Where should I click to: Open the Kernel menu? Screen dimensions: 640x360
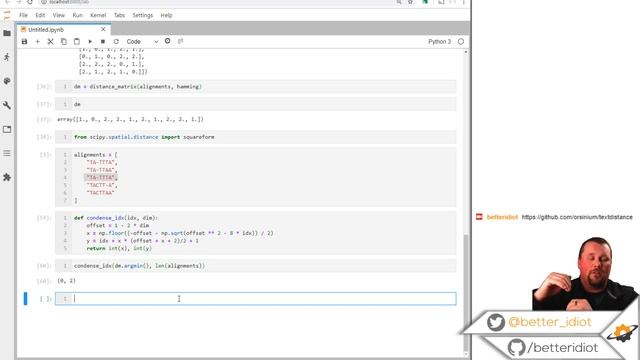point(98,15)
